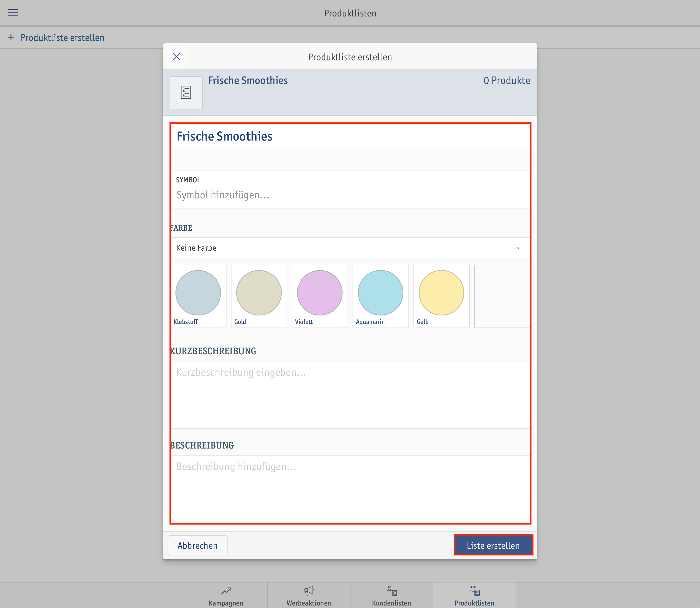The width and height of the screenshot is (700, 608).
Task: Select the Aquamarin color swatch
Action: (x=381, y=296)
